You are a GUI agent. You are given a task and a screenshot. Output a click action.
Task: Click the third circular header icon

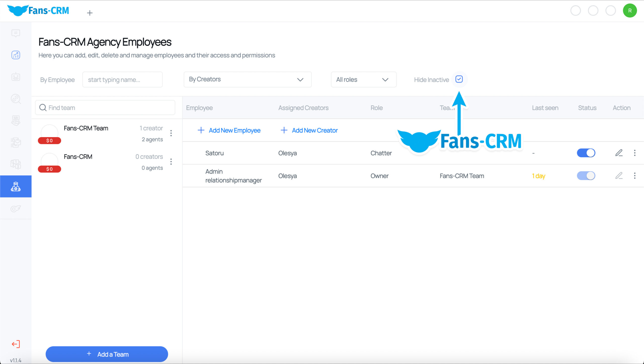pyautogui.click(x=611, y=11)
